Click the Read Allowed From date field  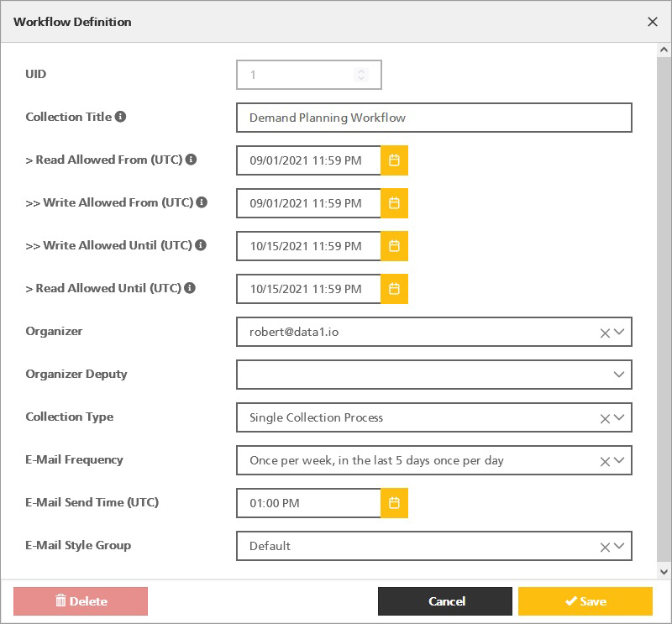point(308,160)
